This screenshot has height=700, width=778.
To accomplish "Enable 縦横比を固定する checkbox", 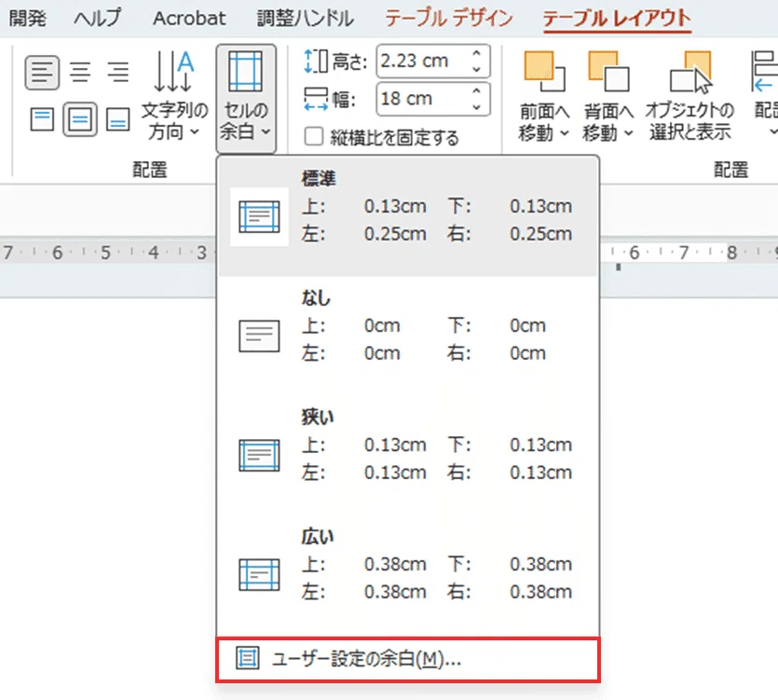I will (314, 136).
